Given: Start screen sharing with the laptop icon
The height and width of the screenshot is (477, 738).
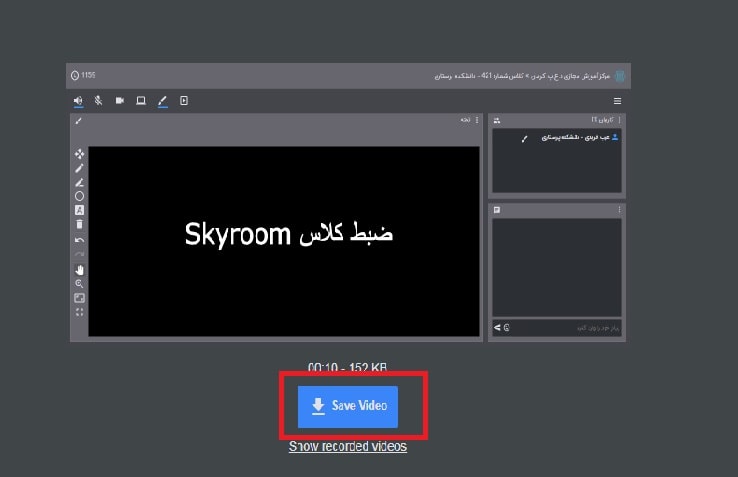Looking at the screenshot, I should tap(141, 101).
